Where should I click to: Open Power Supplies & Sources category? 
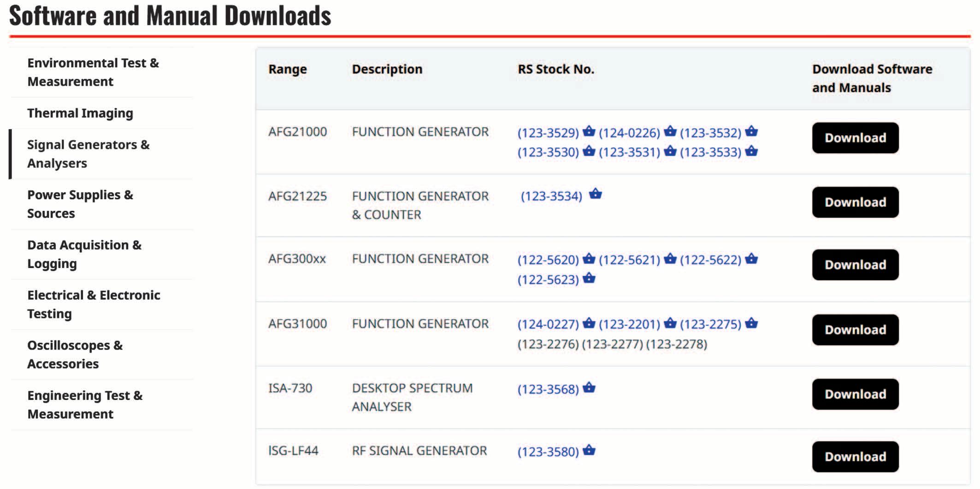[80, 204]
